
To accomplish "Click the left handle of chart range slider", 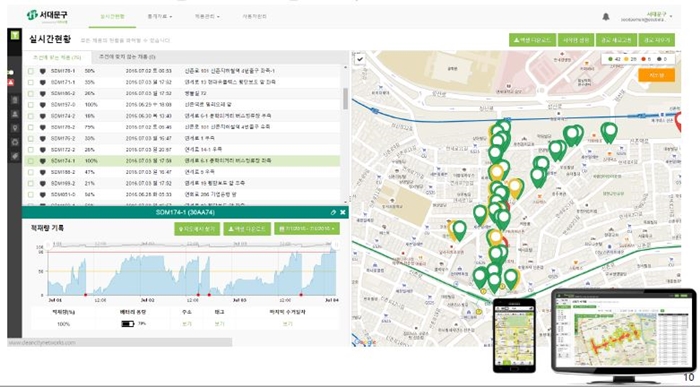I will coord(48,245).
